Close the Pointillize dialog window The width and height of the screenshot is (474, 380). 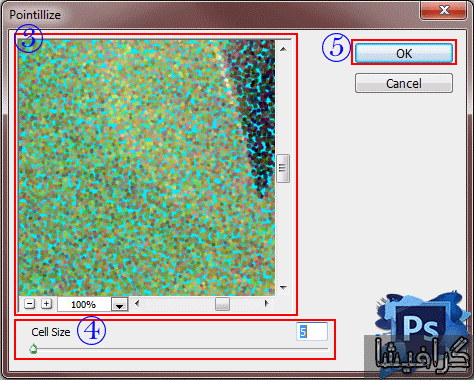coord(443,10)
